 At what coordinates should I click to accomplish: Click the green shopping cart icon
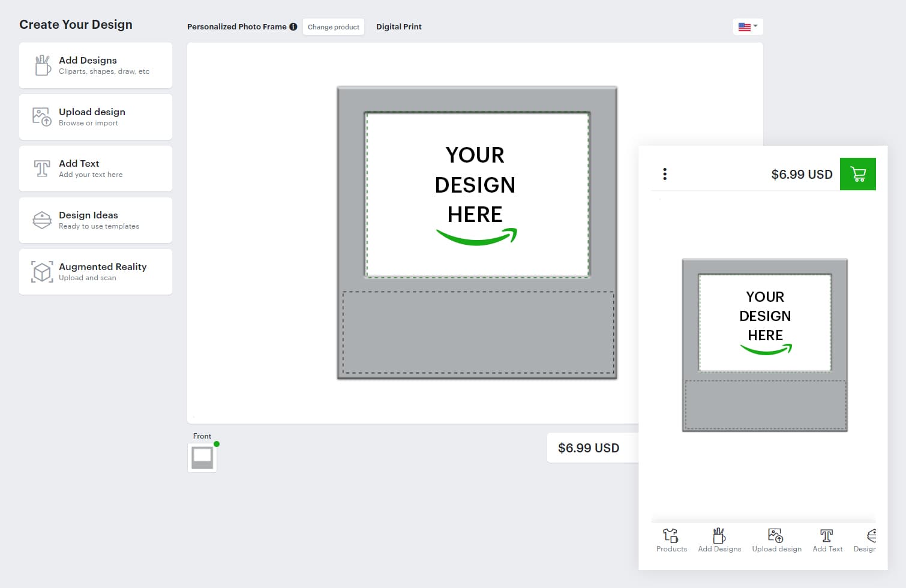point(858,174)
